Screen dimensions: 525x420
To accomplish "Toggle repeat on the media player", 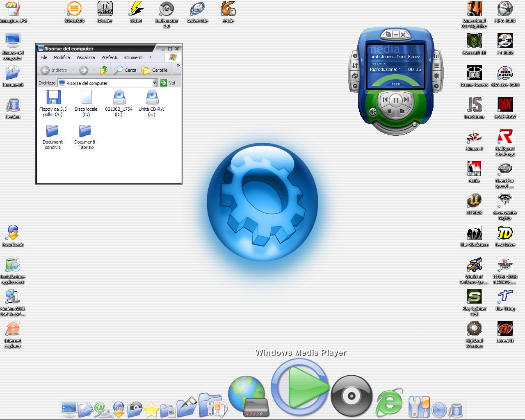I will (355, 76).
